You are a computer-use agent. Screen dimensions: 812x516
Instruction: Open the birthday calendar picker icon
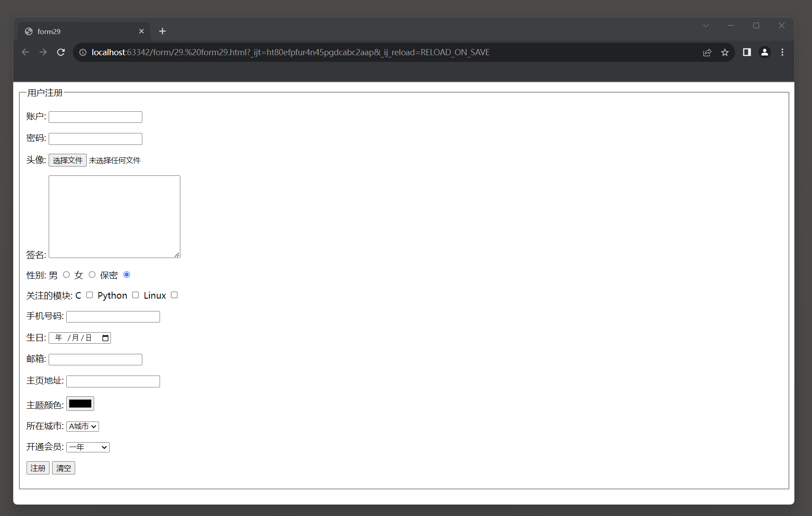click(105, 338)
